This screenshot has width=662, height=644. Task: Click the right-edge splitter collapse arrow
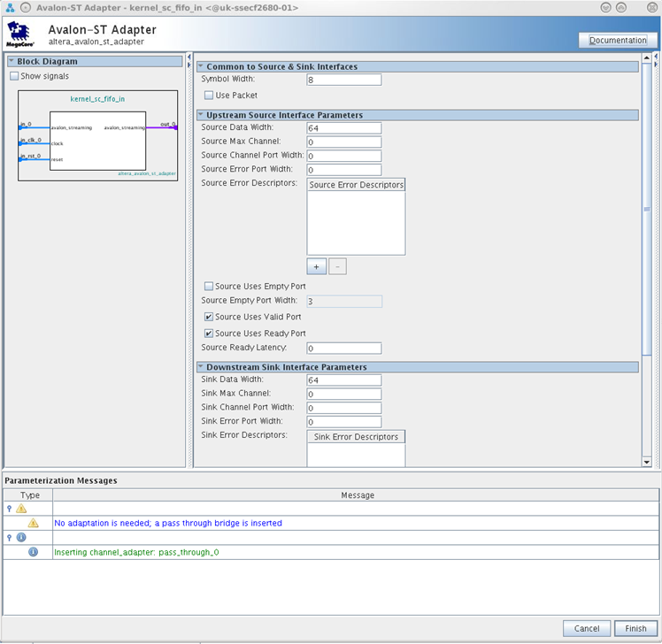pyautogui.click(x=656, y=57)
